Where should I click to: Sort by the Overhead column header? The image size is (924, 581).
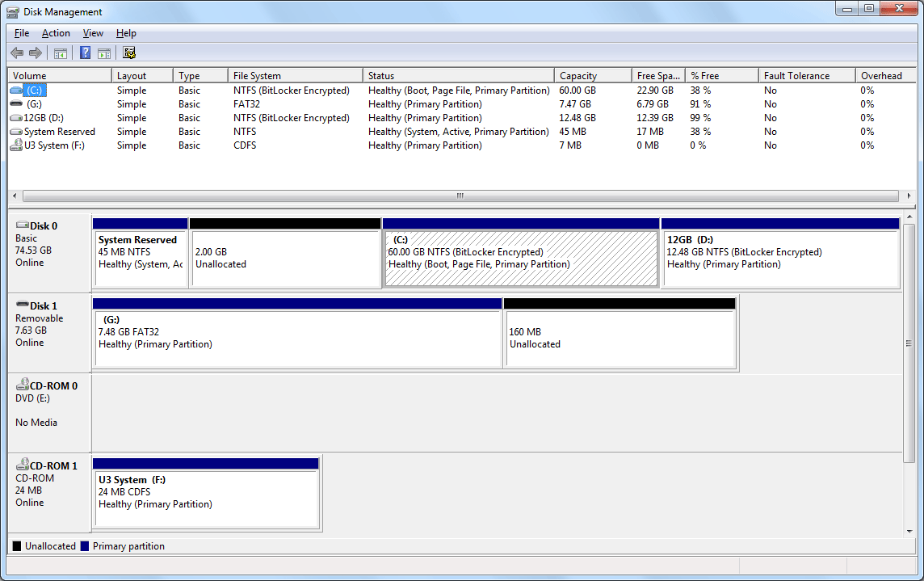pyautogui.click(x=886, y=75)
